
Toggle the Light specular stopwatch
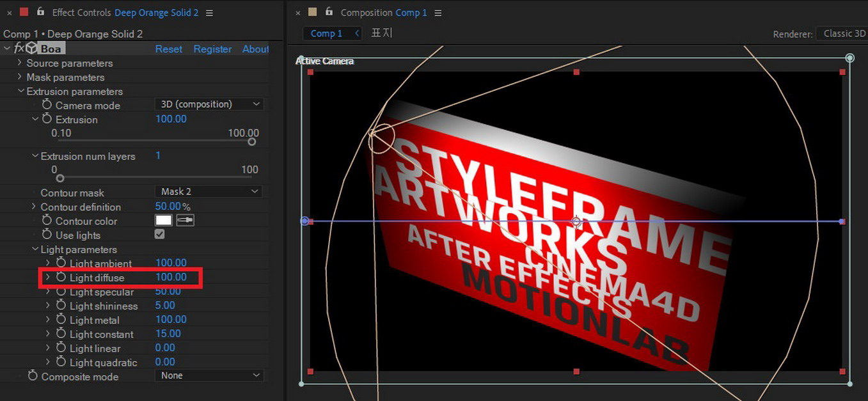coord(61,291)
